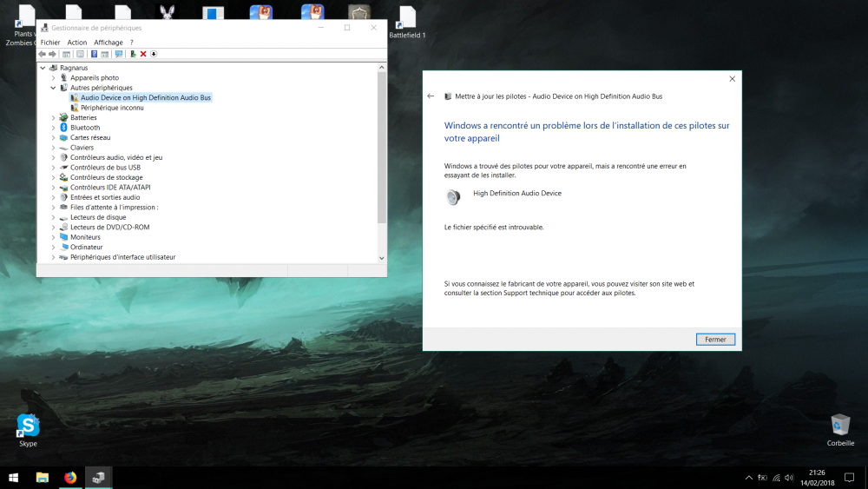Click the back arrow in driver update dialog
Viewport: 868px width, 489px height.
click(x=431, y=96)
